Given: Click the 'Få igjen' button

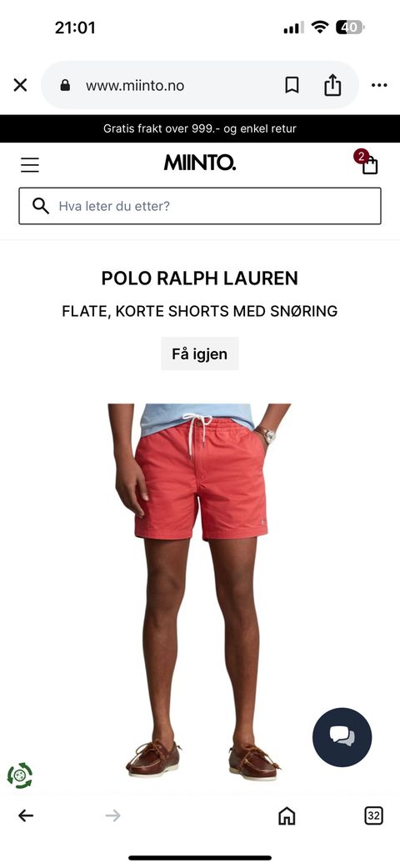Looking at the screenshot, I should click(200, 354).
